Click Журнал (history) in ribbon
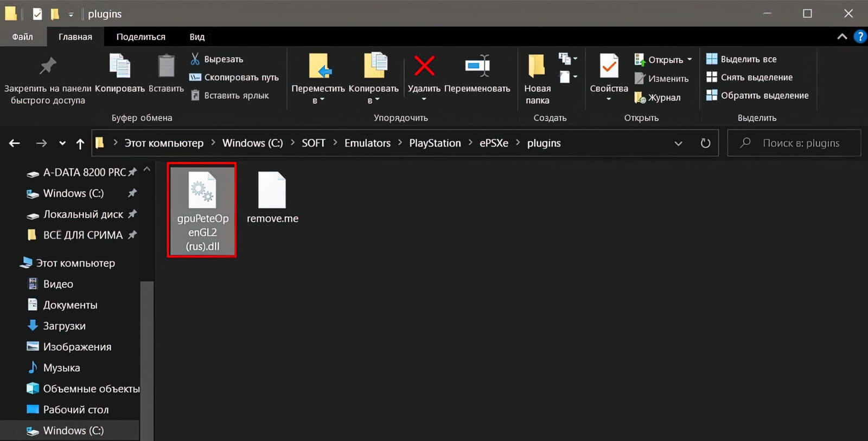 pyautogui.click(x=658, y=98)
